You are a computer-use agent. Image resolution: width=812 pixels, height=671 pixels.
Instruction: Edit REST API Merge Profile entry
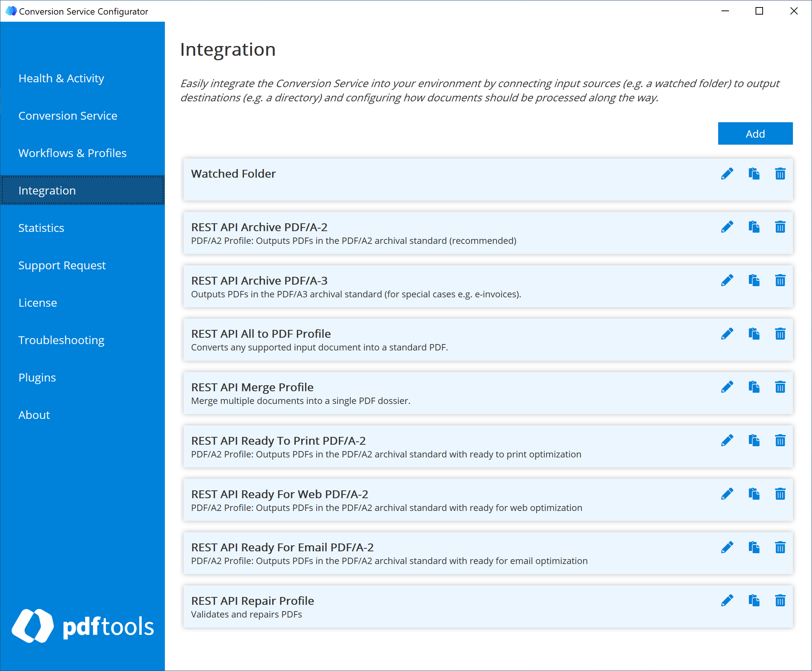point(727,387)
